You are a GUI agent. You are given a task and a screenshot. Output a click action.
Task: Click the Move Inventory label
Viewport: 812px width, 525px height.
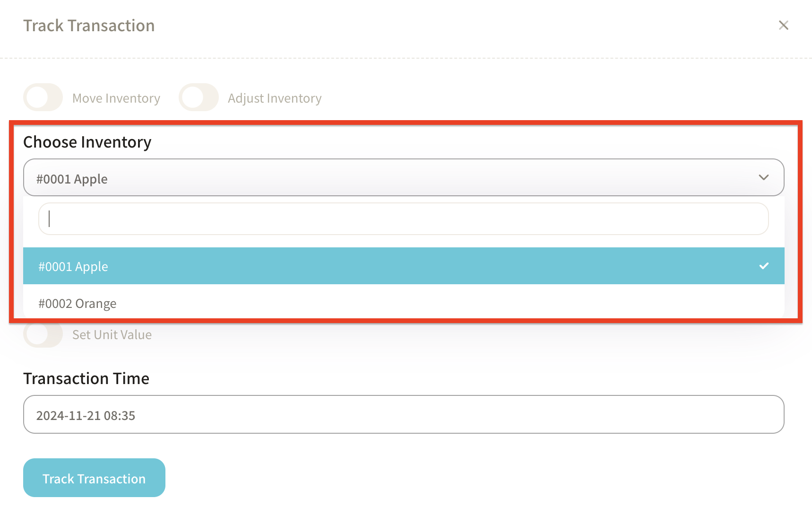tap(116, 98)
